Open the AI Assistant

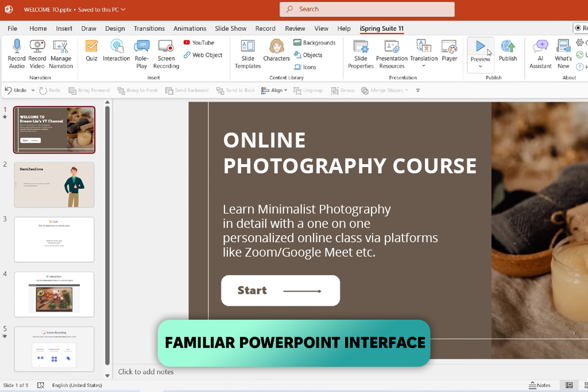point(540,47)
